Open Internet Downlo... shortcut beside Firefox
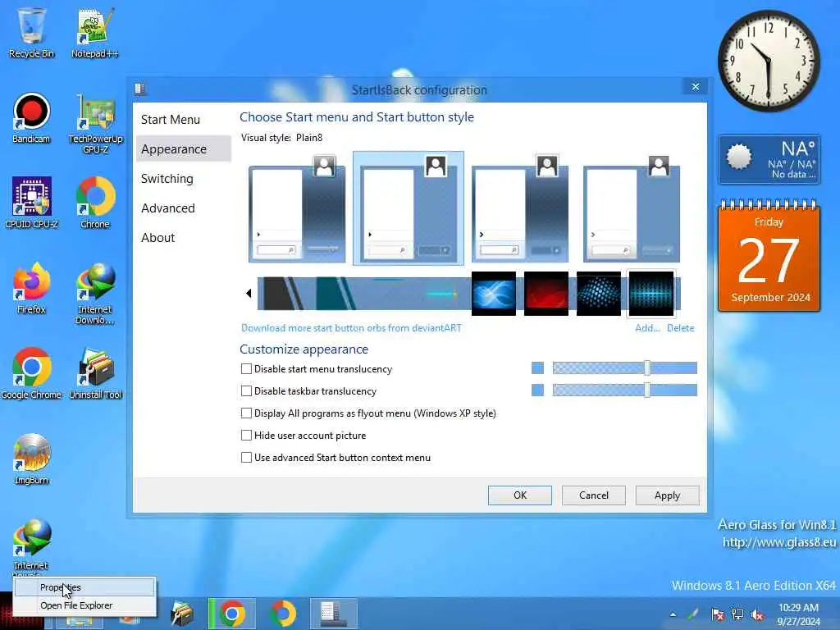This screenshot has height=630, width=840. (95, 293)
